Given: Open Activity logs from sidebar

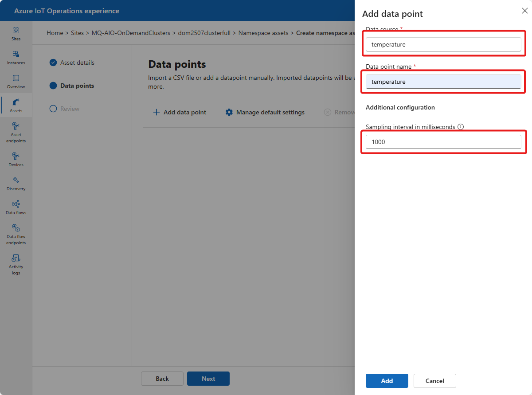Looking at the screenshot, I should pos(16,264).
